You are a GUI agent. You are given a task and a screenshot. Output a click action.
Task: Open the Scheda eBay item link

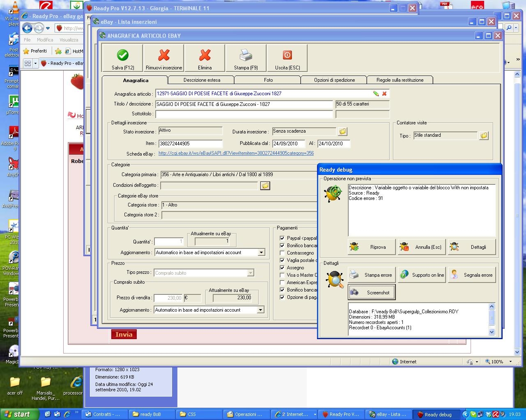pos(236,154)
